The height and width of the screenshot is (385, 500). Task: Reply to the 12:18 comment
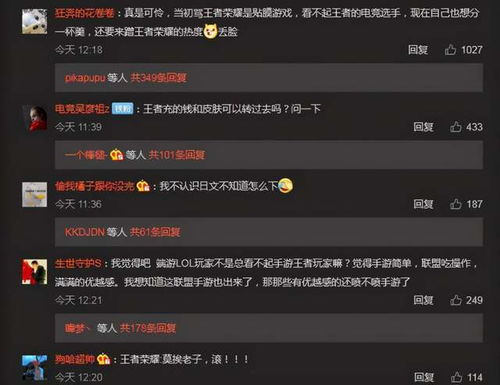coord(418,50)
